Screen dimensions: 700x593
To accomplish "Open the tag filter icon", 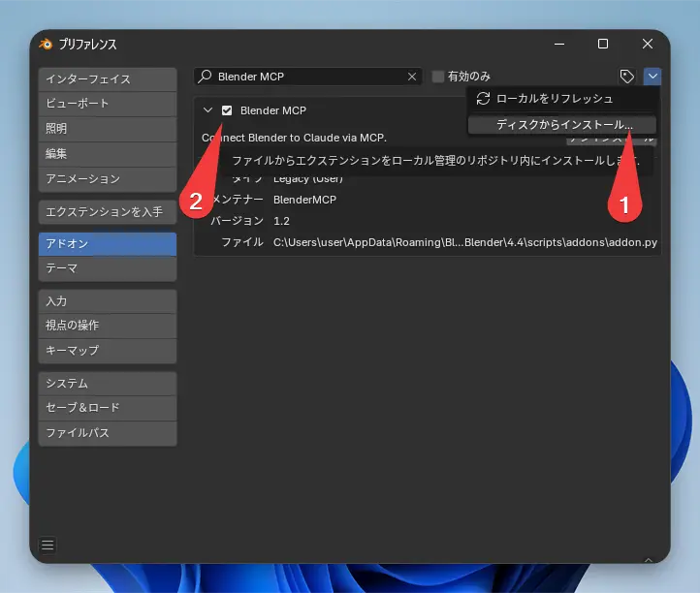I will pos(626,77).
